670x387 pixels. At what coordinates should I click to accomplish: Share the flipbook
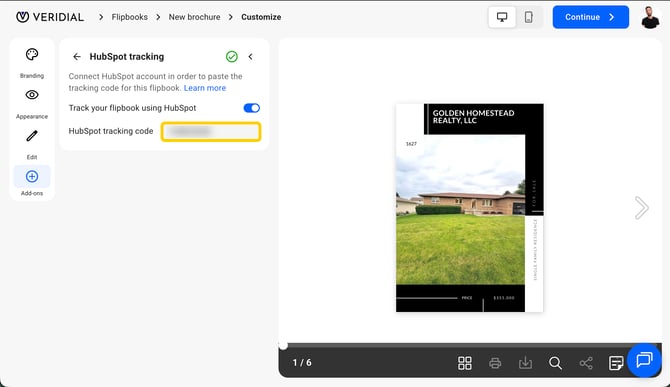[586, 363]
